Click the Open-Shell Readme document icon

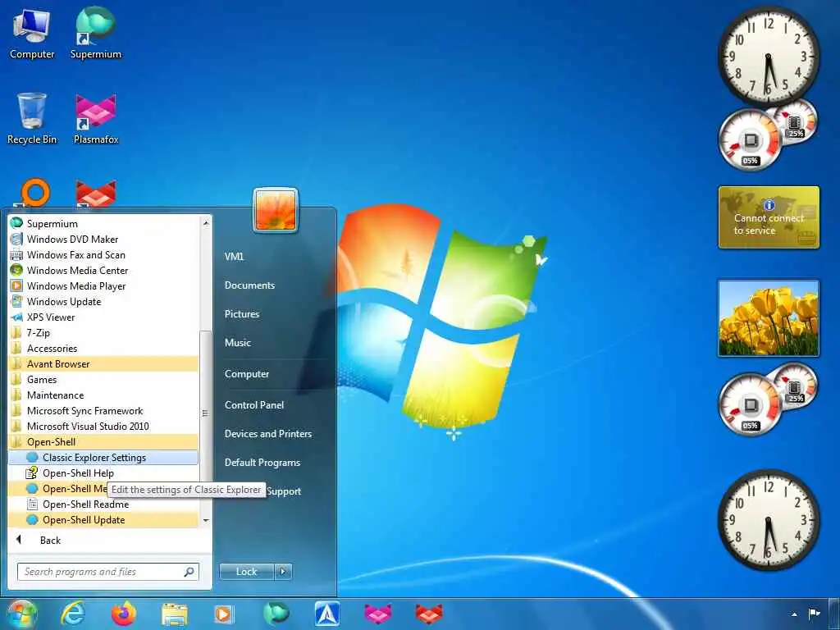[32, 504]
